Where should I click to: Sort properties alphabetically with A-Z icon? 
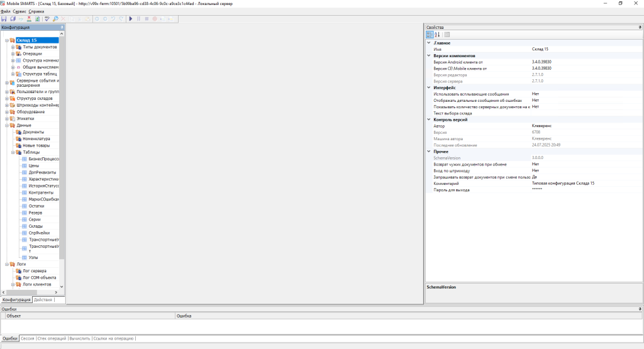point(438,35)
